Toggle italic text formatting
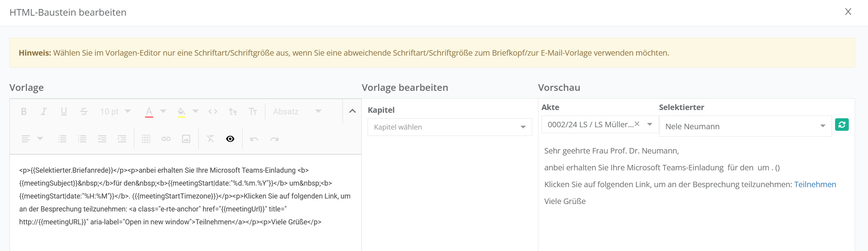 tap(44, 112)
